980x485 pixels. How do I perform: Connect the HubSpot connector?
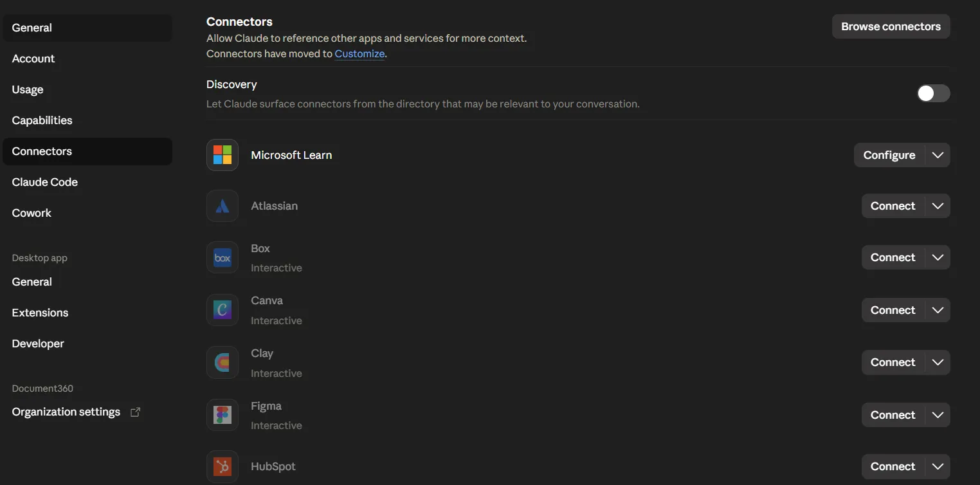893,466
